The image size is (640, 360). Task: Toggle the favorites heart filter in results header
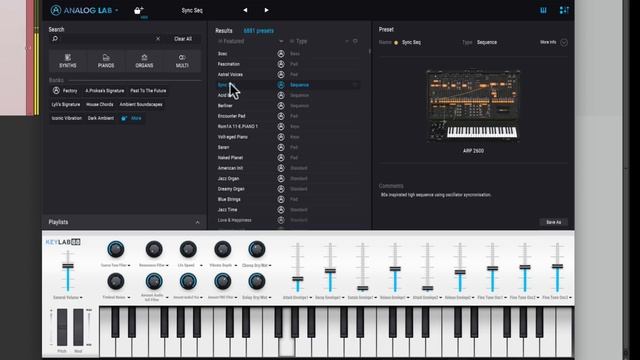tap(355, 41)
